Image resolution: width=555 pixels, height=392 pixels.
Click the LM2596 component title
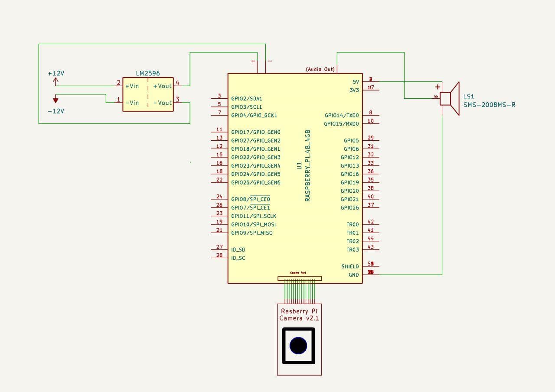[x=148, y=73]
